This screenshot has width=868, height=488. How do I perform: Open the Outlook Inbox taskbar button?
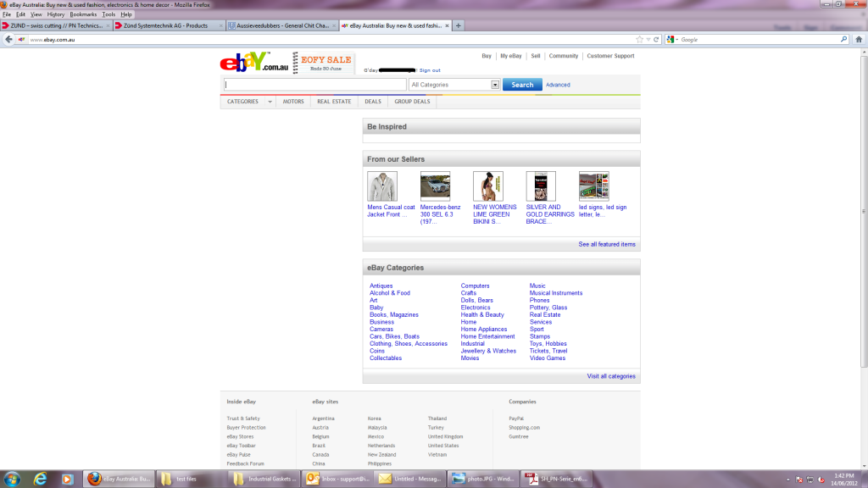(x=337, y=479)
